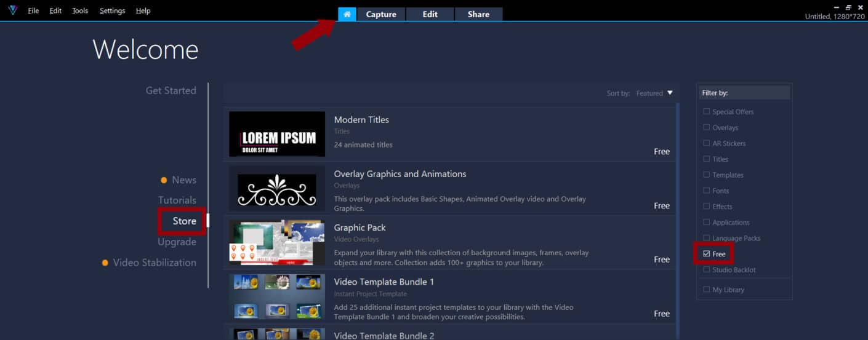The image size is (868, 340).
Task: Open the Modern Titles thumbnail
Action: pyautogui.click(x=277, y=134)
